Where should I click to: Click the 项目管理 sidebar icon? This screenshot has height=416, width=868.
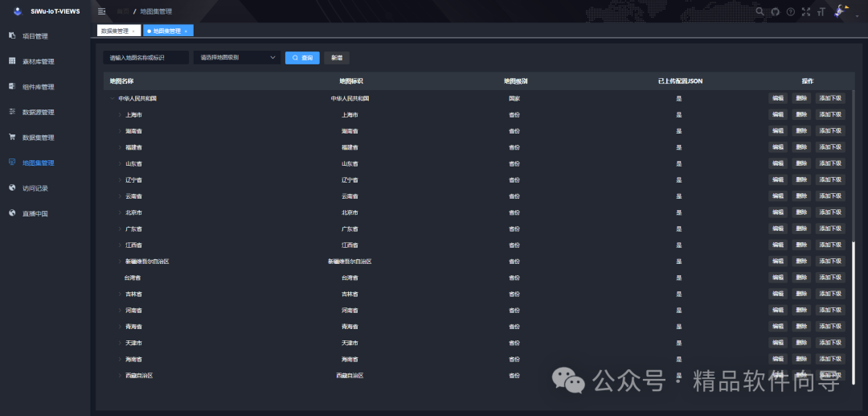point(12,36)
